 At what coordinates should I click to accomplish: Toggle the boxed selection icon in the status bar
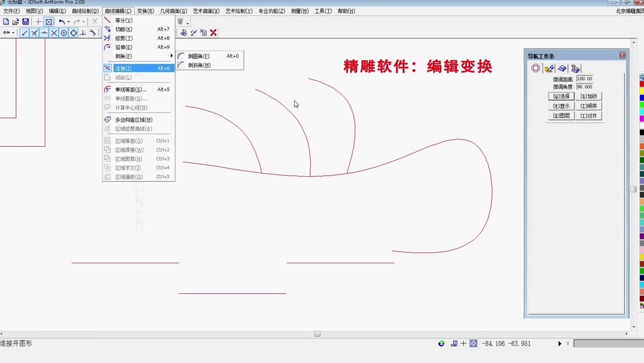(473, 343)
